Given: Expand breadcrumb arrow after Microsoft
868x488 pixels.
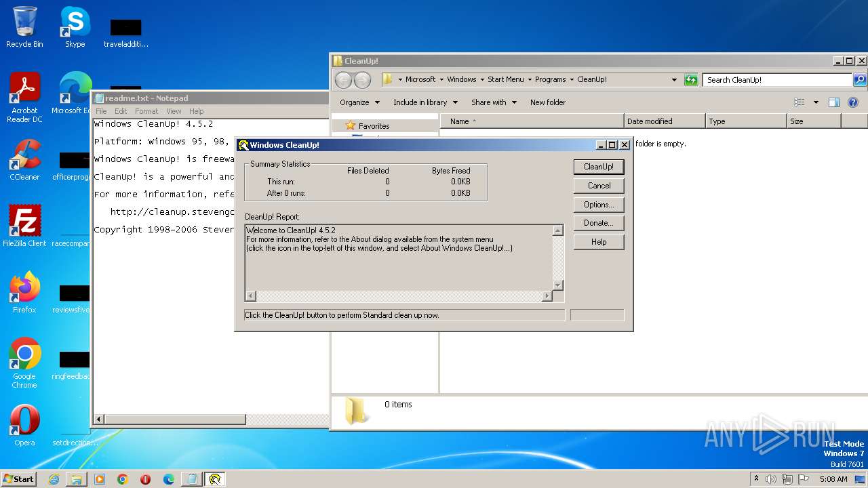Looking at the screenshot, I should pos(441,80).
